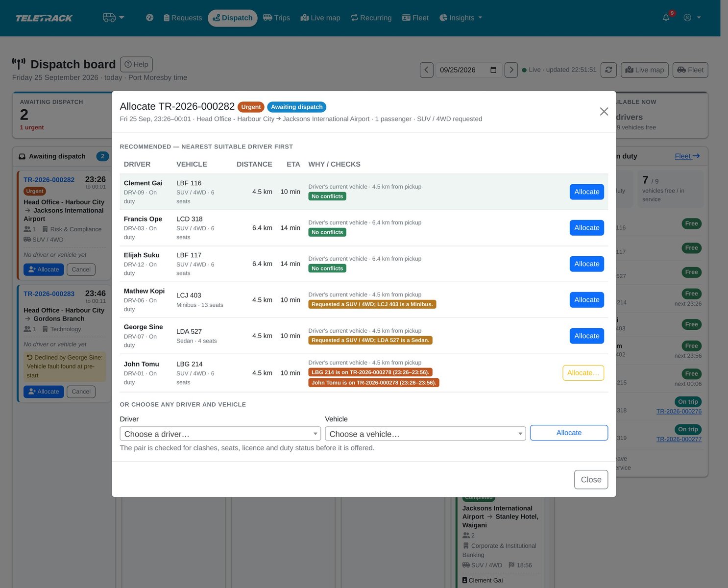Viewport: 728px width, 588px height.
Task: Click the ETA column header
Action: 293,164
